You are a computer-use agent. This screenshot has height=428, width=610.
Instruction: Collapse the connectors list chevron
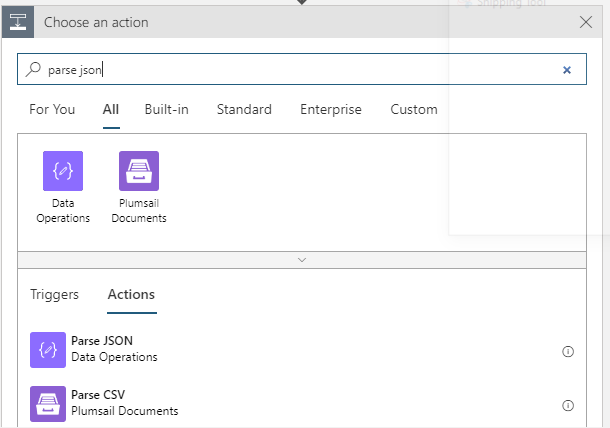coord(302,260)
